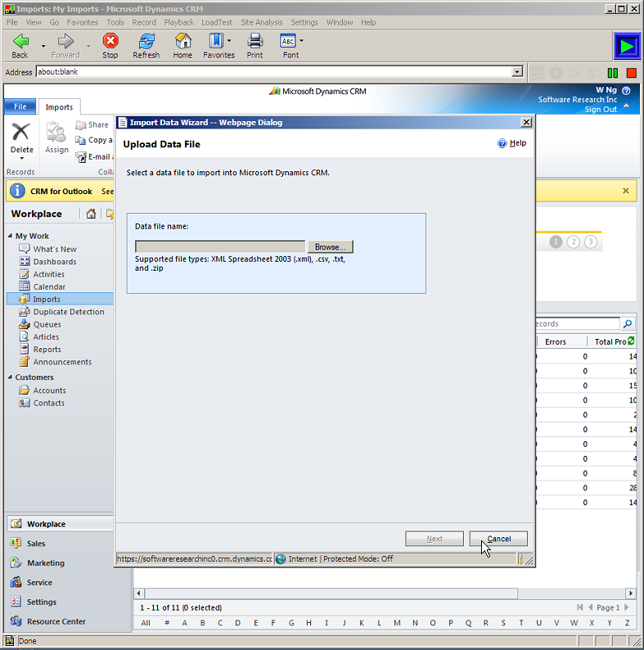This screenshot has height=650, width=644.
Task: Collapse the Customers section
Action: (10, 377)
